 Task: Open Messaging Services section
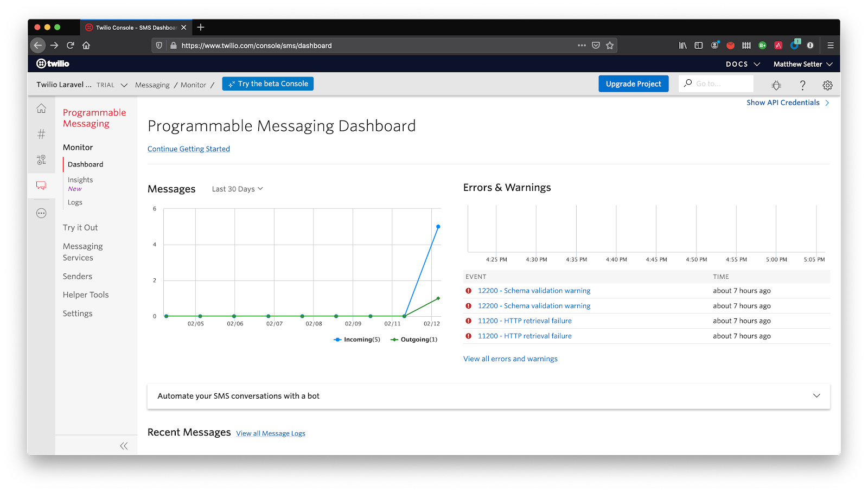(82, 252)
